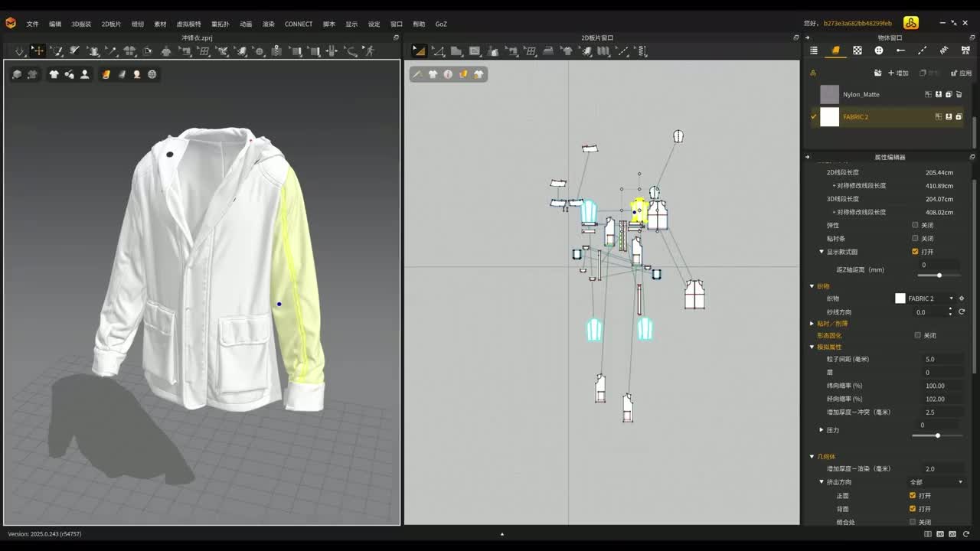Enable the 缝合处 checkbox

913,522
